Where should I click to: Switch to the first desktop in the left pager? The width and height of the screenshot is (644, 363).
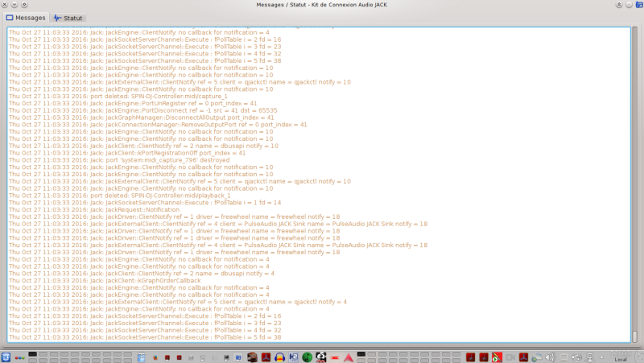pos(33,354)
